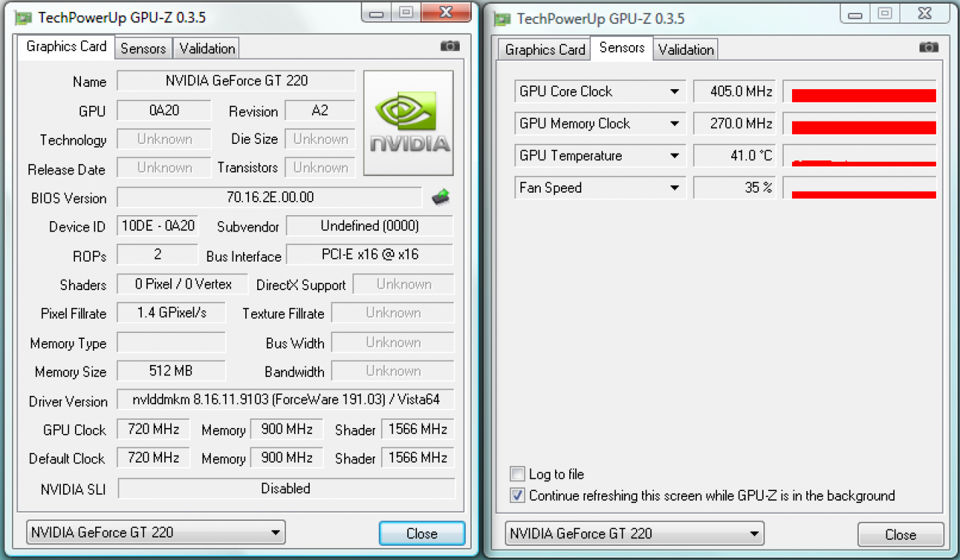Click the GPU-Z app icon in left title bar
This screenshot has width=960, height=560.
pos(23,17)
